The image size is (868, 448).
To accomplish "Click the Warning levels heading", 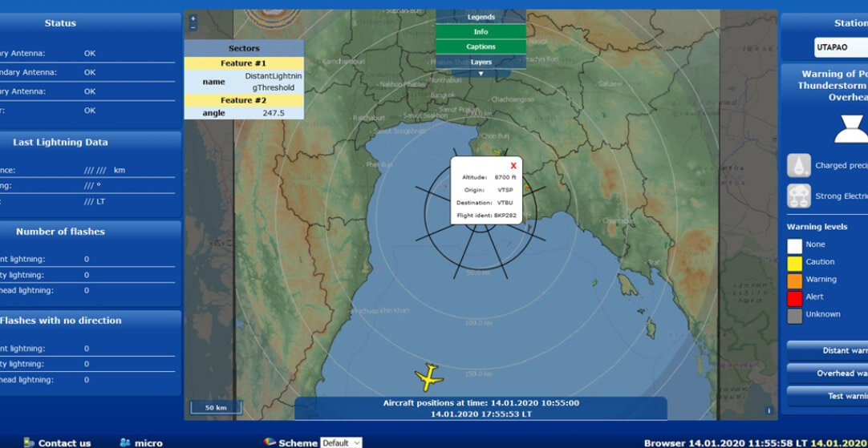I will pyautogui.click(x=817, y=227).
